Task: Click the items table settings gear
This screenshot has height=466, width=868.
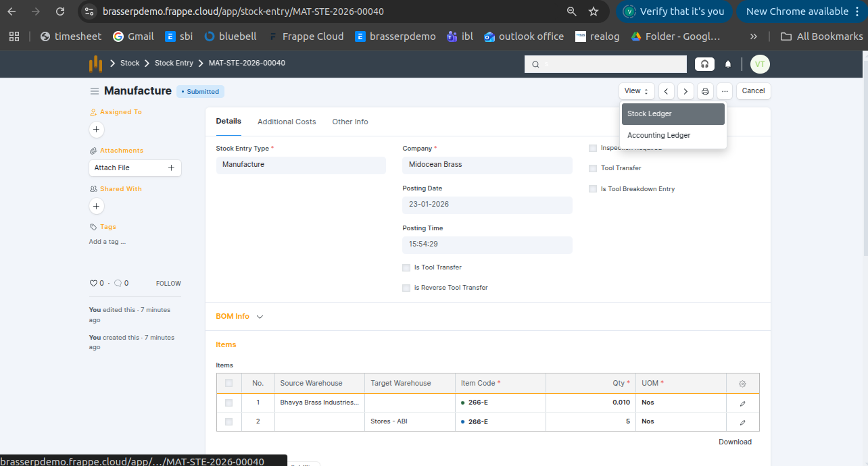Action: tap(742, 384)
